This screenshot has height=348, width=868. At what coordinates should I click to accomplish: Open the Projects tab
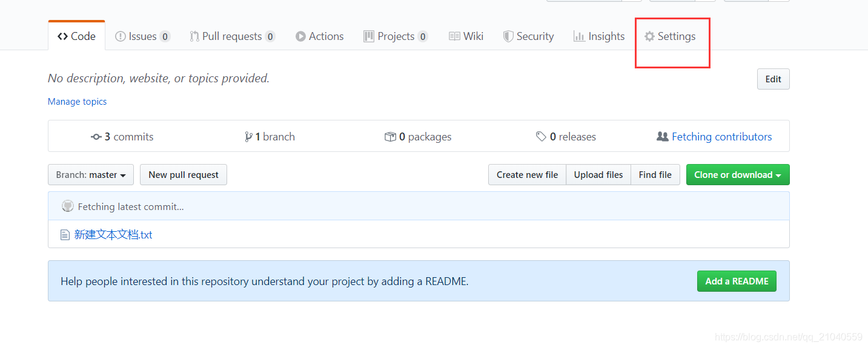pyautogui.click(x=396, y=36)
